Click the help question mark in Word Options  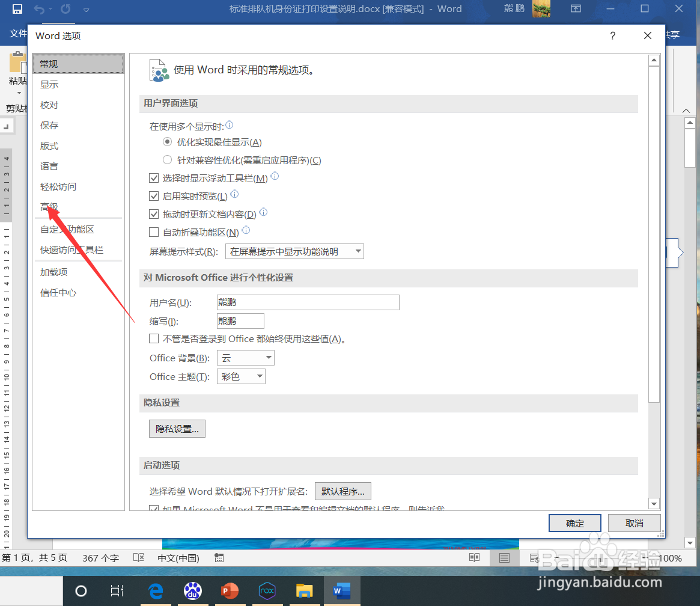coord(612,35)
